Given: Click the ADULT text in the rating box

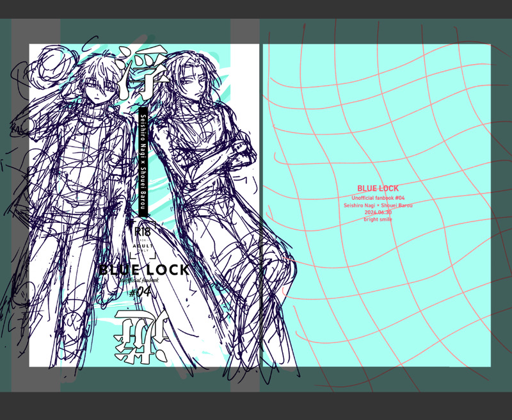Looking at the screenshot, I should (x=143, y=246).
